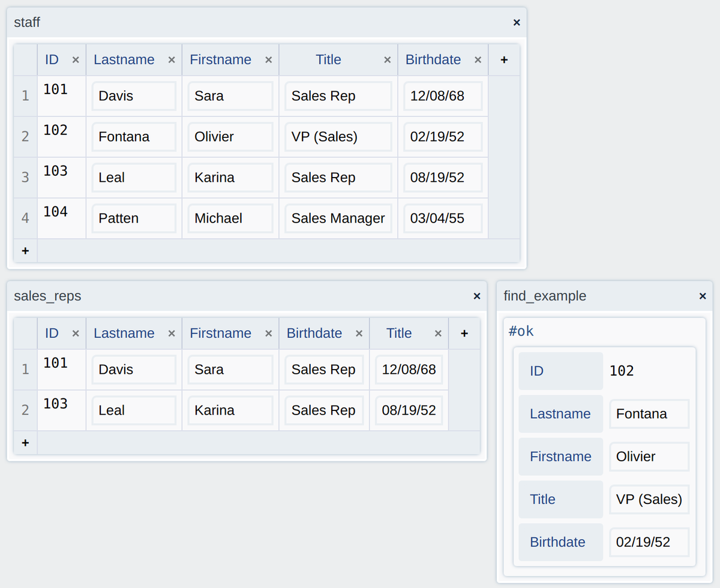Remove the ID column from sales_reps
Viewport: 720px width, 588px height.
pos(76,333)
